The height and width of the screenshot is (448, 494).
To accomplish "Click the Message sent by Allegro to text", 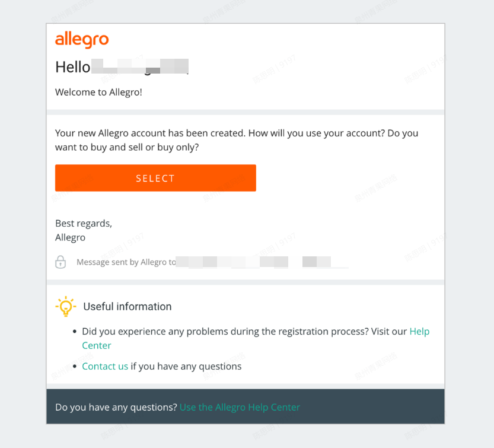I will 126,262.
